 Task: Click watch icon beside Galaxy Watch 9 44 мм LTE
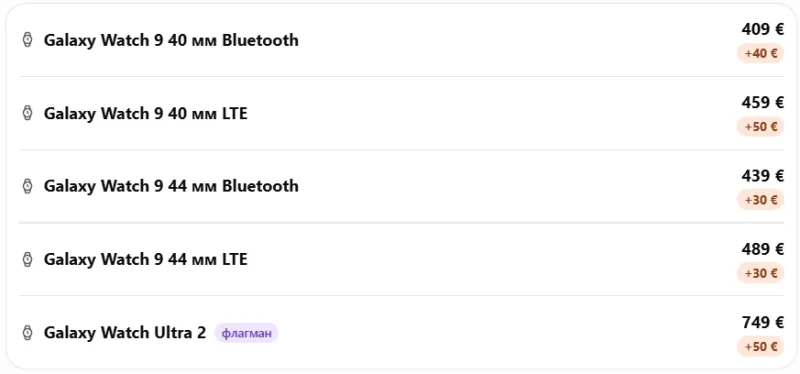pos(28,259)
